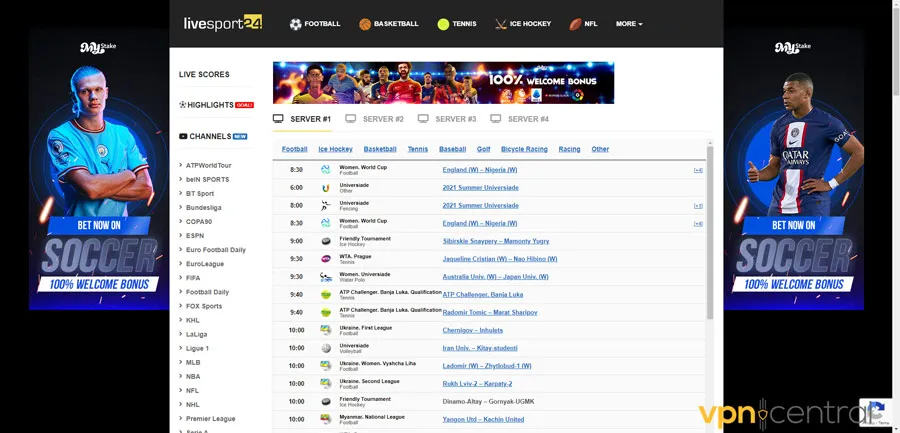Open England (W) – Nigeria (W) match link
900x433 pixels.
pyautogui.click(x=479, y=169)
